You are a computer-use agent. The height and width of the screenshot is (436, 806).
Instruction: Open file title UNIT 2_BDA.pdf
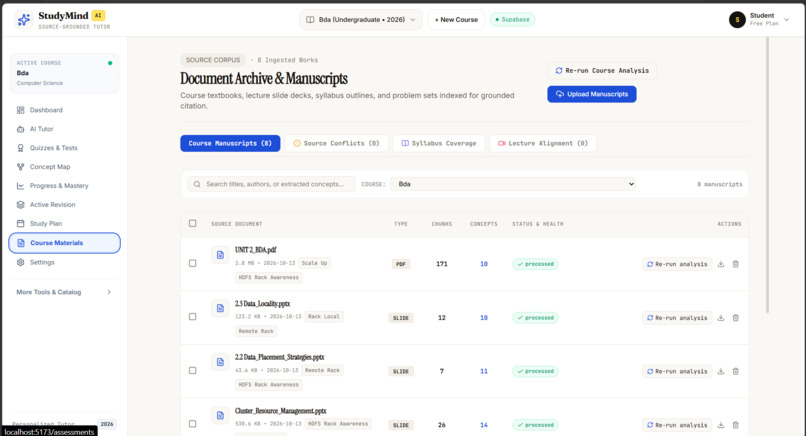point(255,250)
